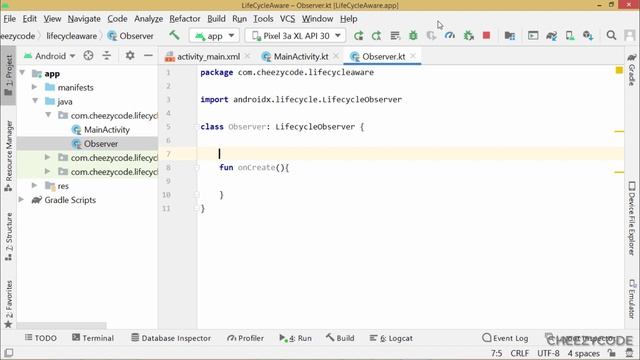Click the onCreate function name in code

[x=256, y=167]
